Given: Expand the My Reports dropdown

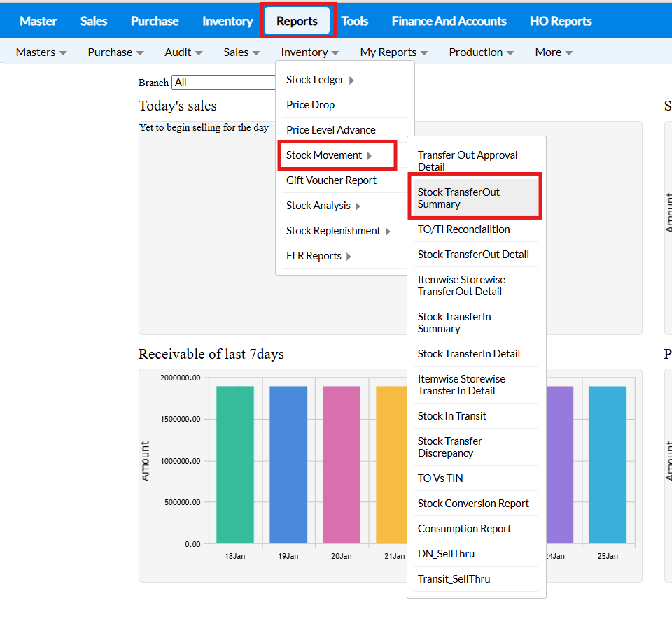Looking at the screenshot, I should [x=393, y=52].
